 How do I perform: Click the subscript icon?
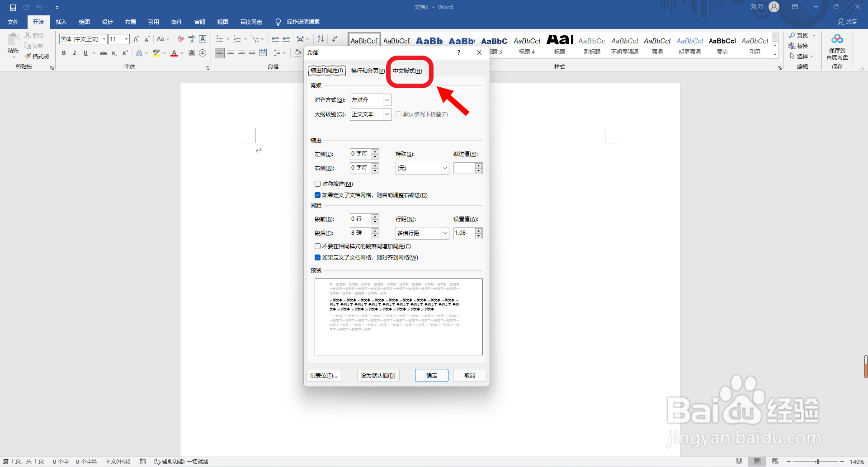(x=114, y=53)
